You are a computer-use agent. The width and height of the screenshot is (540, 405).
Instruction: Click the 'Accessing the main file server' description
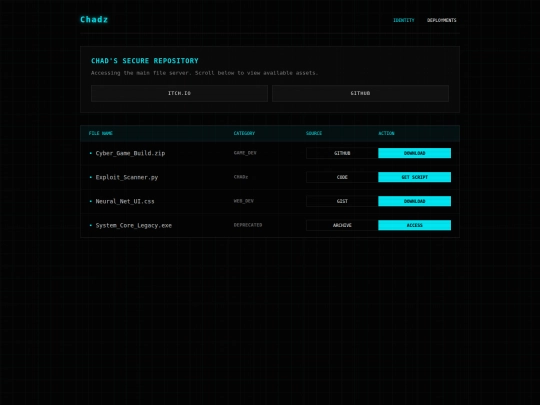[204, 73]
